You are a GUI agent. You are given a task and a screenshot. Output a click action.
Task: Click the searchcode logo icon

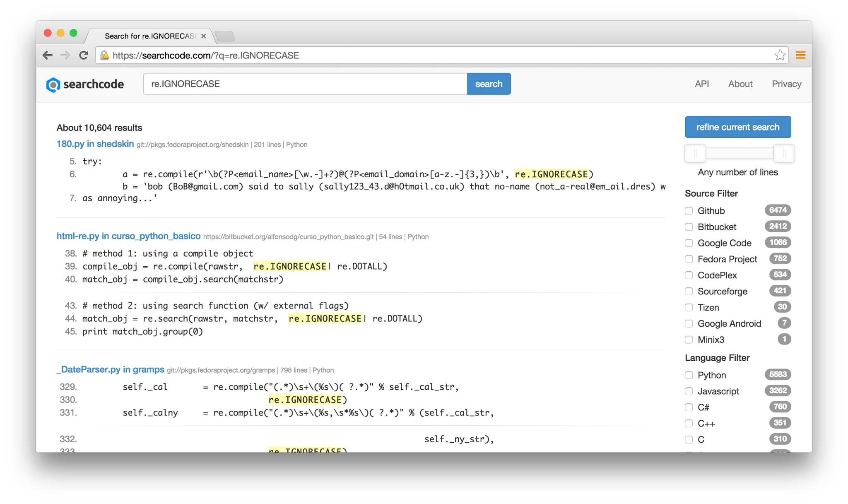tap(53, 84)
